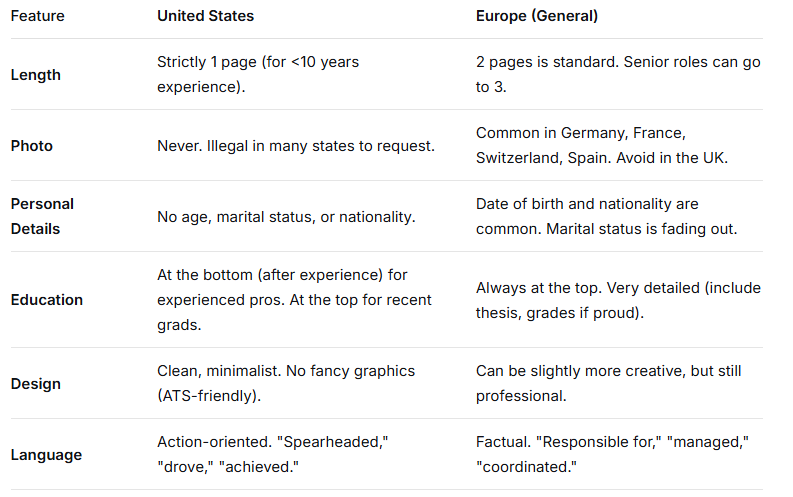
Task: Click the "Action-oriented. Spearheaded" cell
Action: (x=275, y=454)
